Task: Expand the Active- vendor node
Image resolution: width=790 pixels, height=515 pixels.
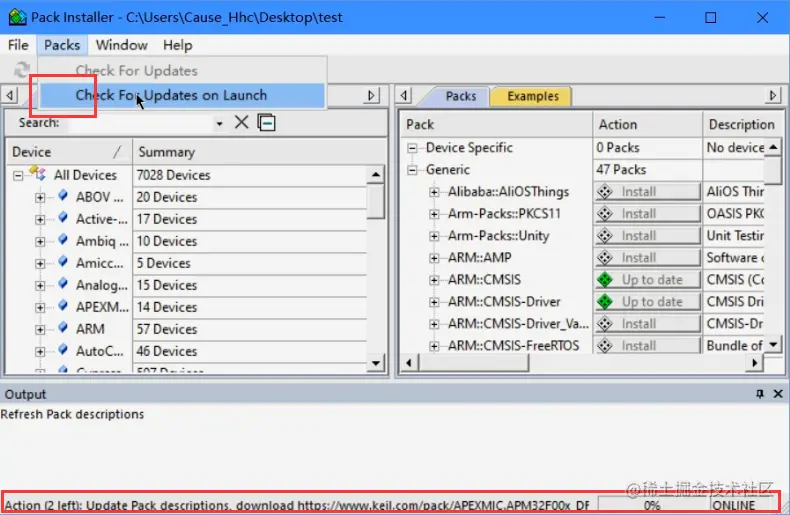Action: (40, 220)
